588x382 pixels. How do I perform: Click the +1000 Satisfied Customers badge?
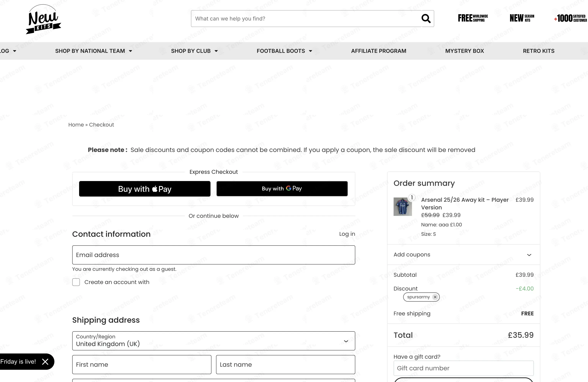tap(571, 18)
